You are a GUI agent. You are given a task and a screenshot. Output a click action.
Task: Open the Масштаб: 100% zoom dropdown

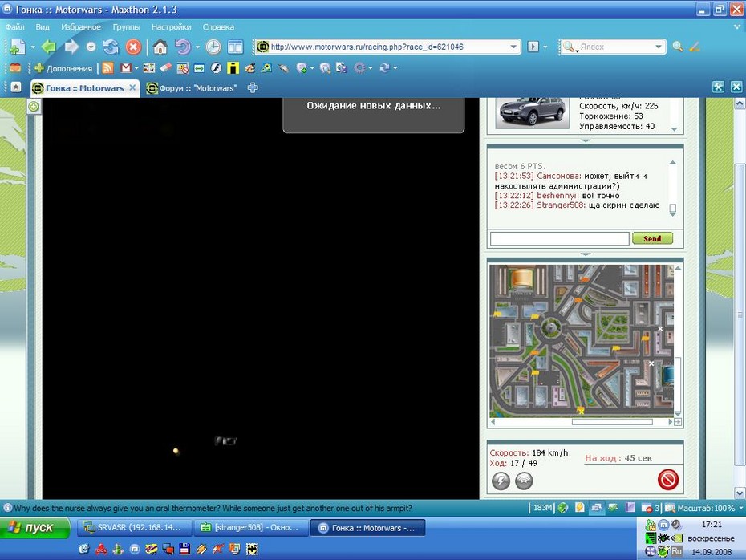tap(740, 508)
